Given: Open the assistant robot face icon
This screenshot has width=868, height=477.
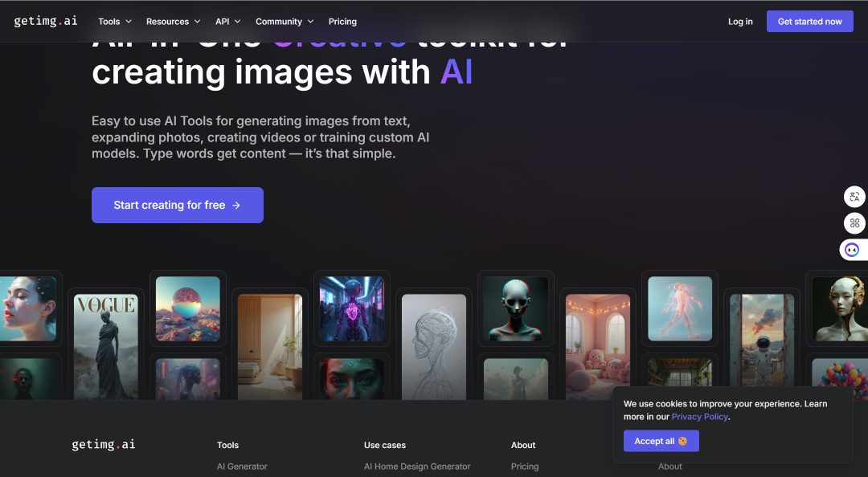Looking at the screenshot, I should [x=853, y=250].
